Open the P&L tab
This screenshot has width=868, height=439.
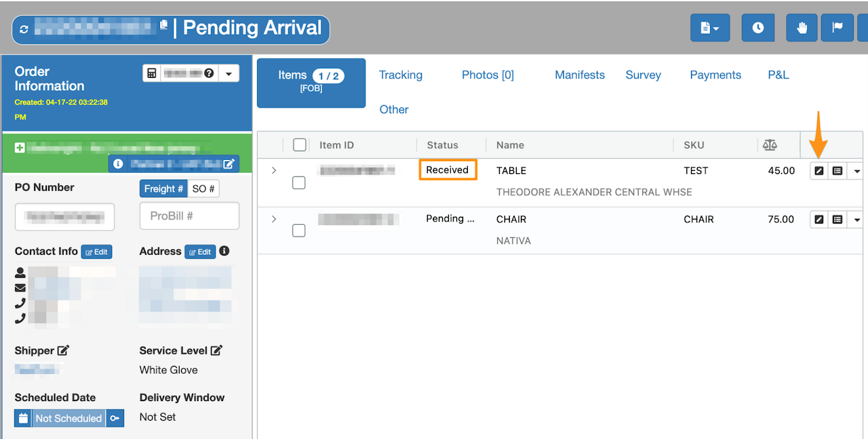(778, 75)
